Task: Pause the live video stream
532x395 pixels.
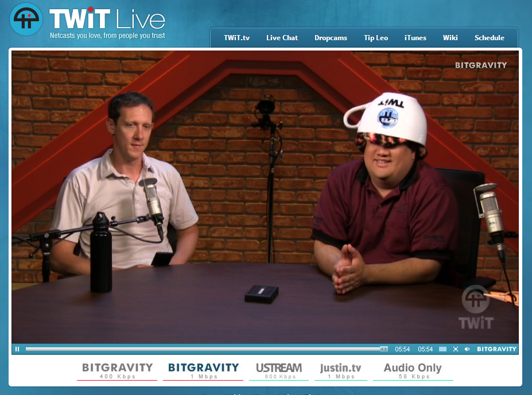Action: [17, 349]
